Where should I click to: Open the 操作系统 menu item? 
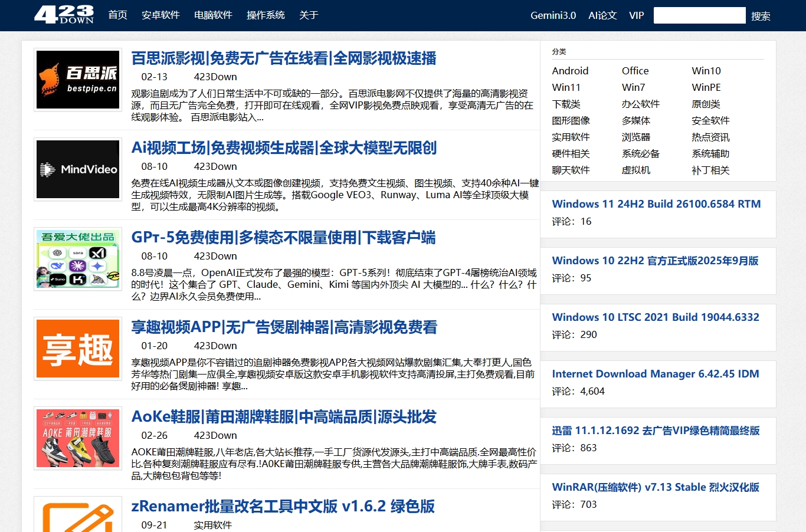266,15
